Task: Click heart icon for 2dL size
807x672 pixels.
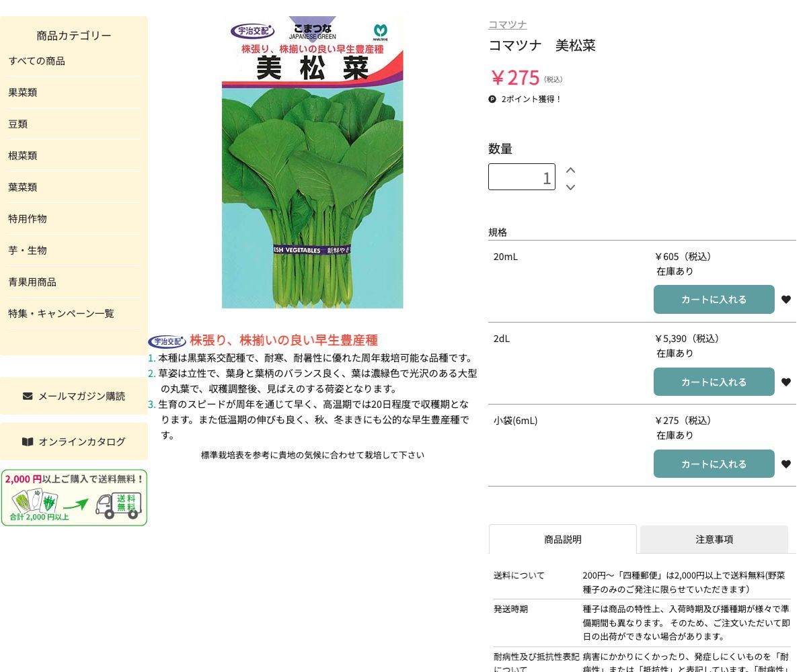Action: click(785, 382)
